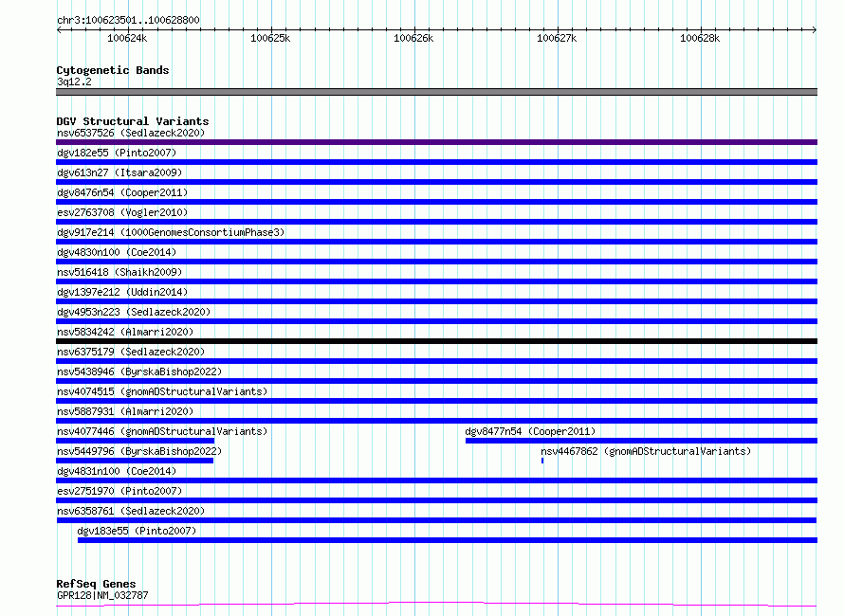Open dgv613n27 (Itsara2009) variant entry
The height and width of the screenshot is (616, 844).
[x=119, y=172]
